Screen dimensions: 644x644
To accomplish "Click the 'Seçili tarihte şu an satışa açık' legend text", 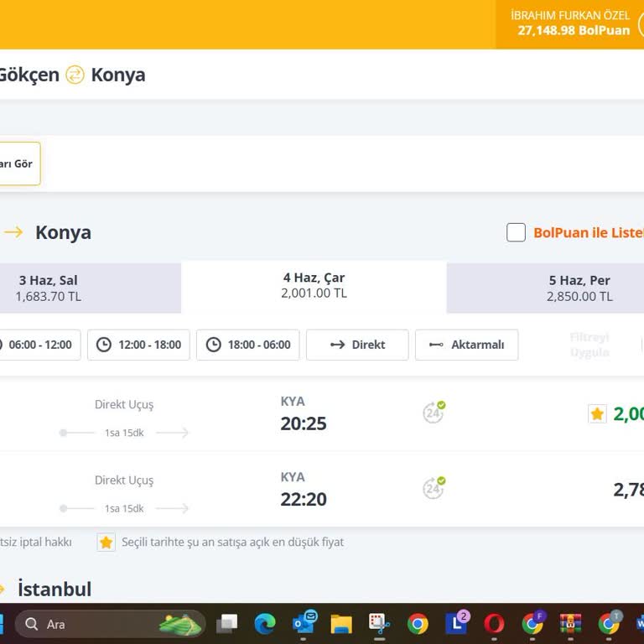I will point(232,543).
